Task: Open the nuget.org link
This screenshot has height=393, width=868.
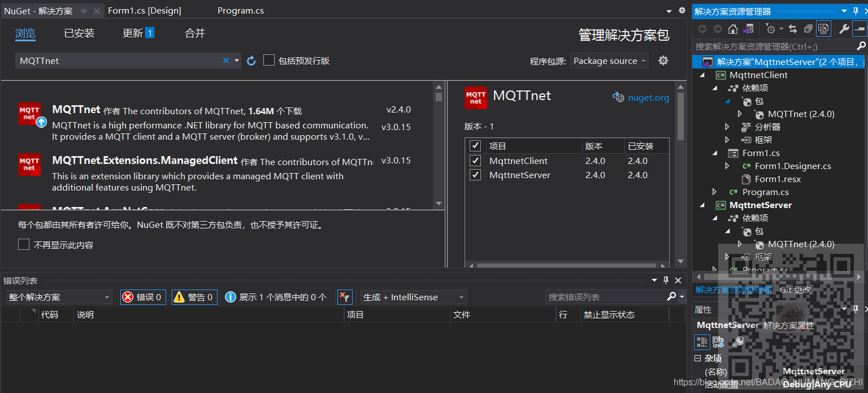Action: 648,97
